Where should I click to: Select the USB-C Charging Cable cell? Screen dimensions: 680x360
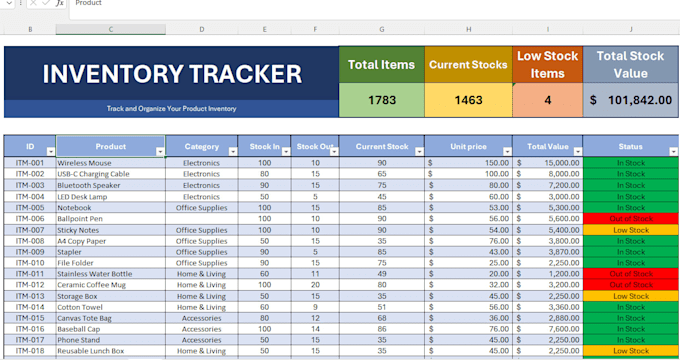pyautogui.click(x=111, y=174)
